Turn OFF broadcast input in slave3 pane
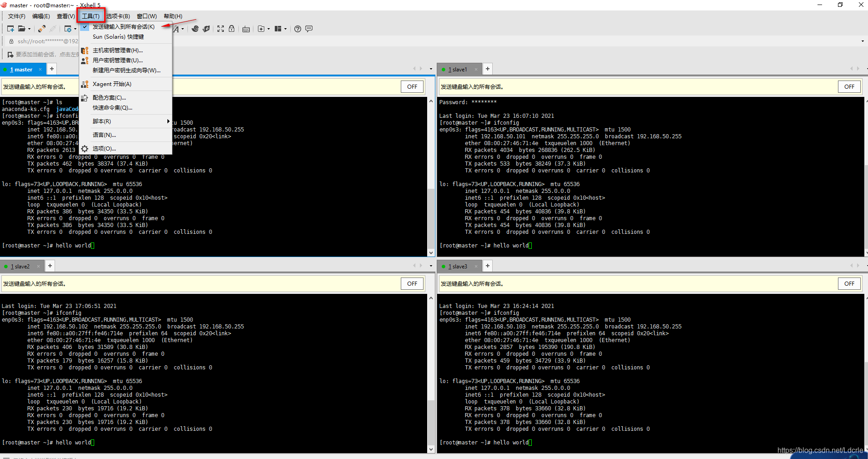 [x=849, y=284]
